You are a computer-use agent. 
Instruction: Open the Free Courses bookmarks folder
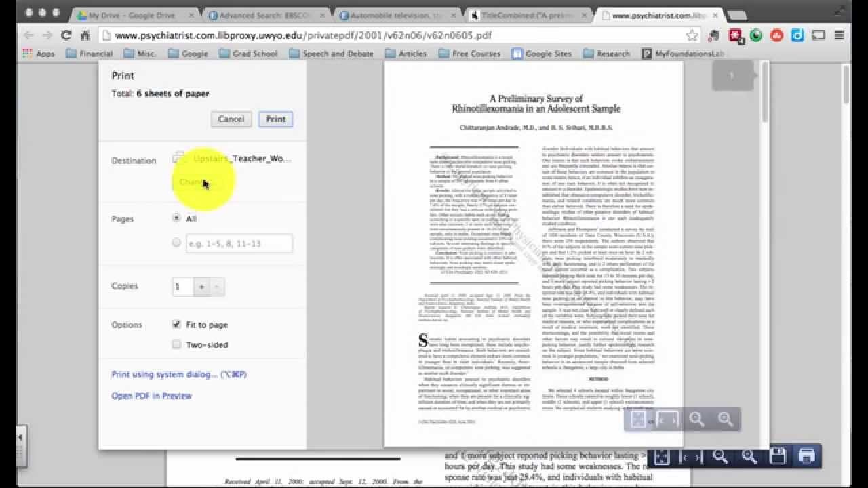click(469, 54)
